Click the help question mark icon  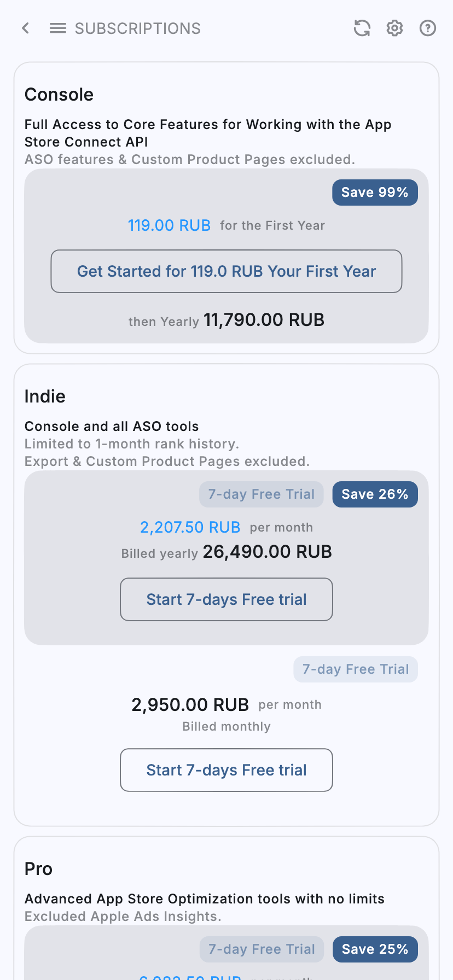click(x=427, y=28)
